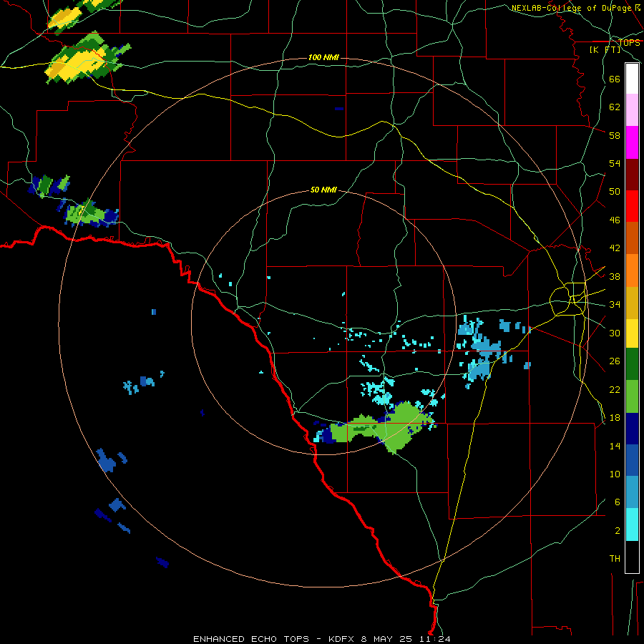
Task: Click the "66" legend value
Action: (615, 79)
